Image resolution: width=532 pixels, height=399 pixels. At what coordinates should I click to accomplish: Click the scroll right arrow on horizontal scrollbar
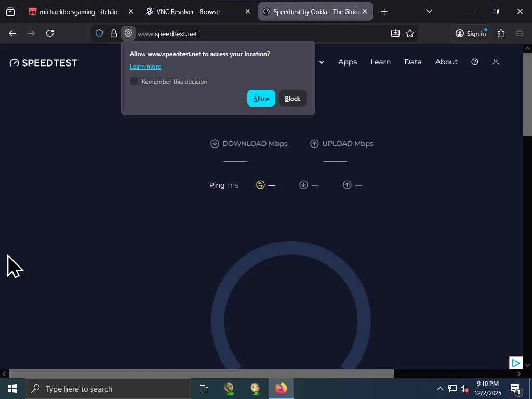(x=519, y=374)
